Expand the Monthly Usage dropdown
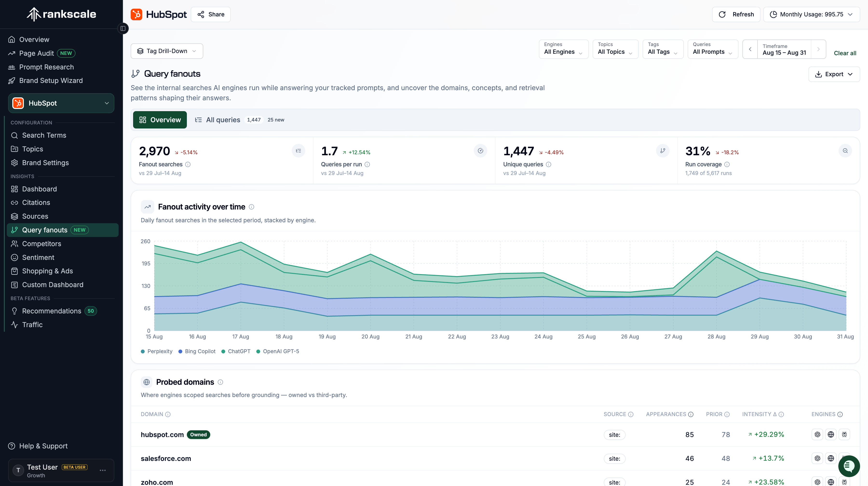 pos(811,14)
